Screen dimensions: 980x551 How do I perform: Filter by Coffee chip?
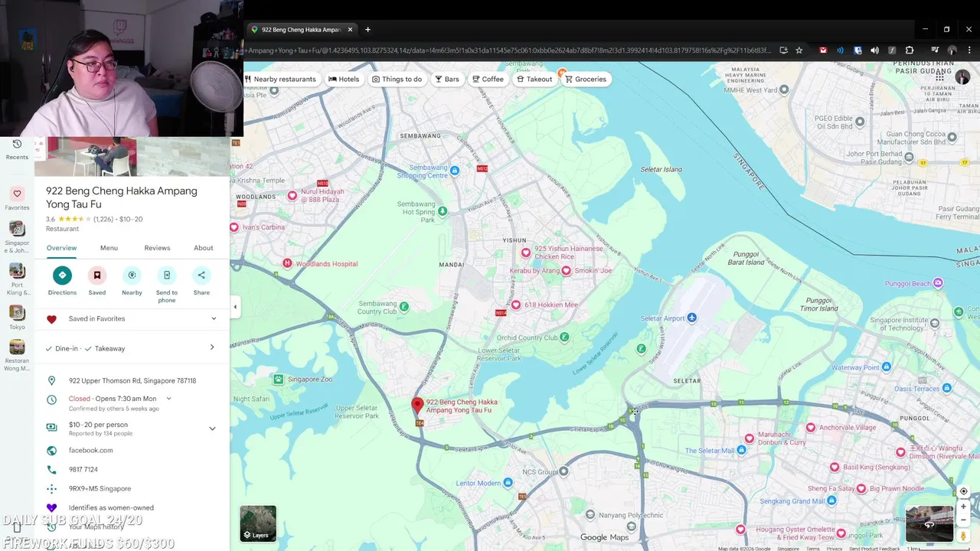tap(488, 79)
